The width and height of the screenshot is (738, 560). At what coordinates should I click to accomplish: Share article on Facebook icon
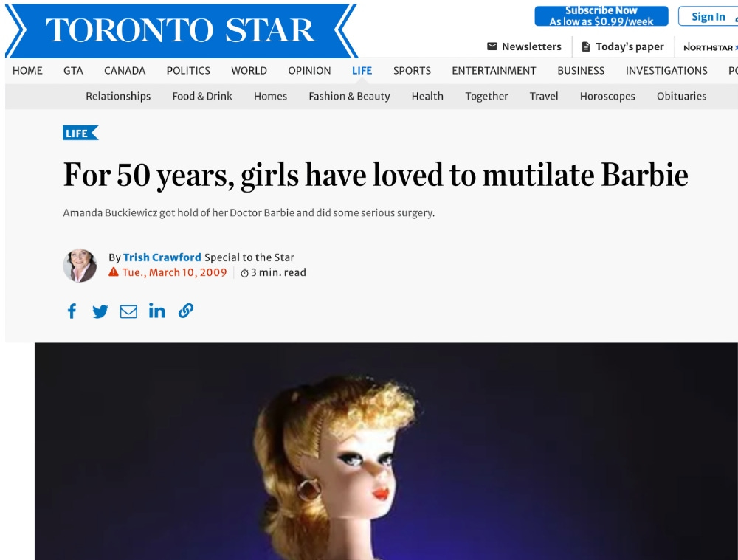pyautogui.click(x=72, y=311)
